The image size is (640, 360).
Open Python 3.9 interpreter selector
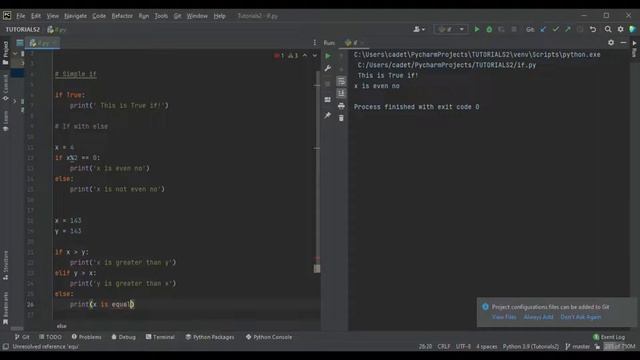531,347
